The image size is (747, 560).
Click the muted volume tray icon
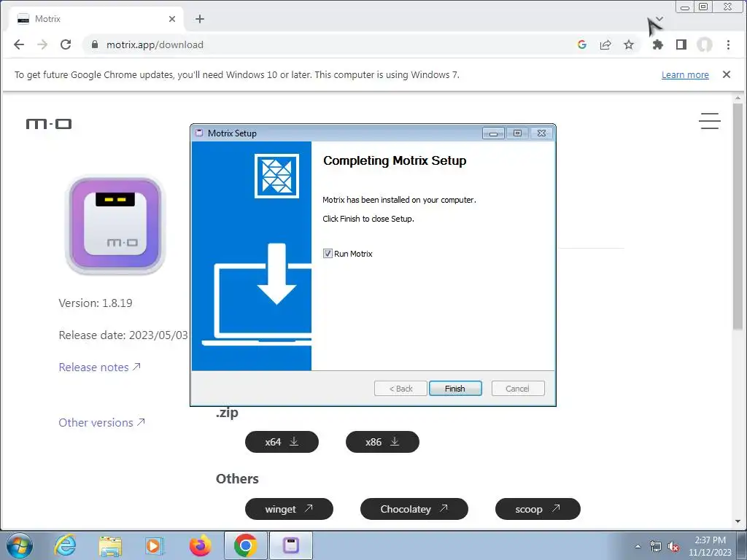(x=673, y=546)
